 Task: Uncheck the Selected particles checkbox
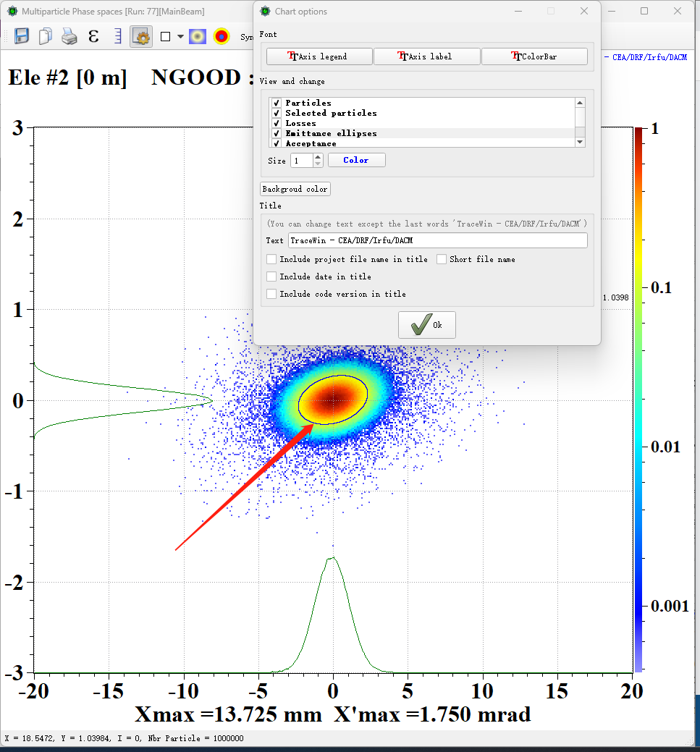click(277, 113)
